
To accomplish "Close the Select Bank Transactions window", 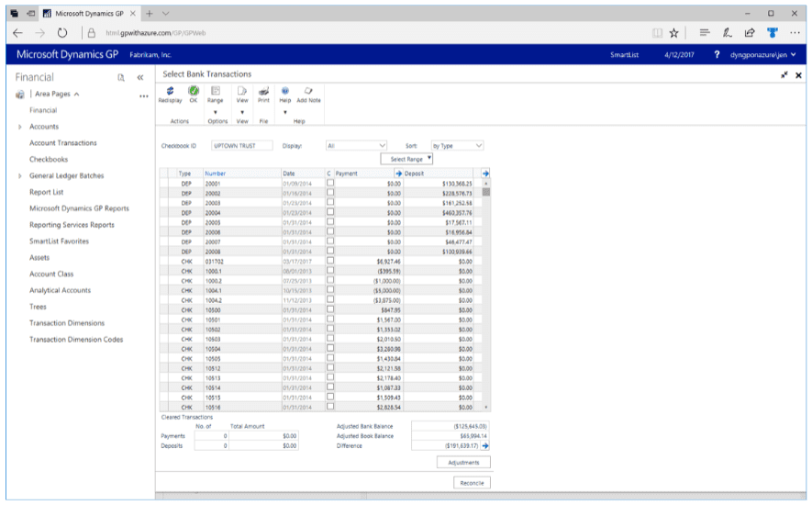I will (798, 75).
